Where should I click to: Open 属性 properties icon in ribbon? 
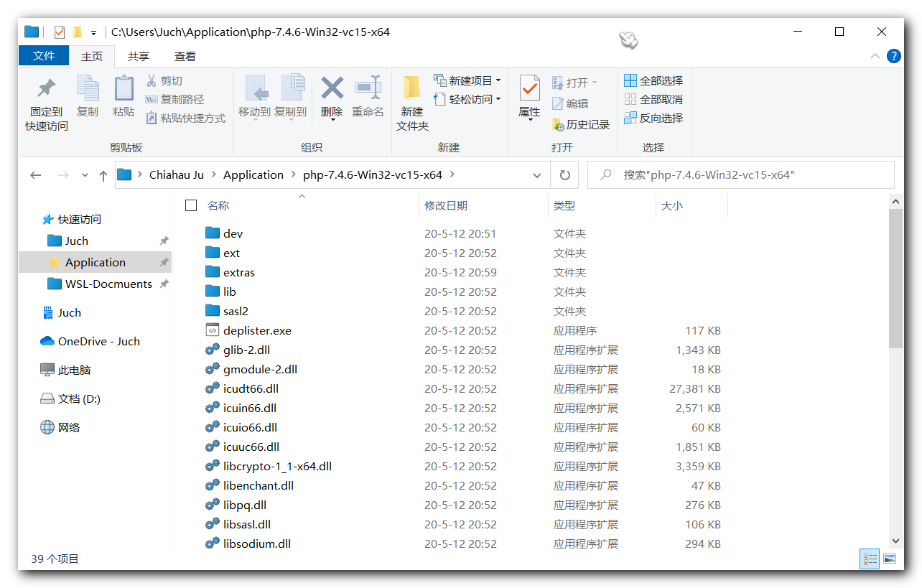tap(529, 89)
